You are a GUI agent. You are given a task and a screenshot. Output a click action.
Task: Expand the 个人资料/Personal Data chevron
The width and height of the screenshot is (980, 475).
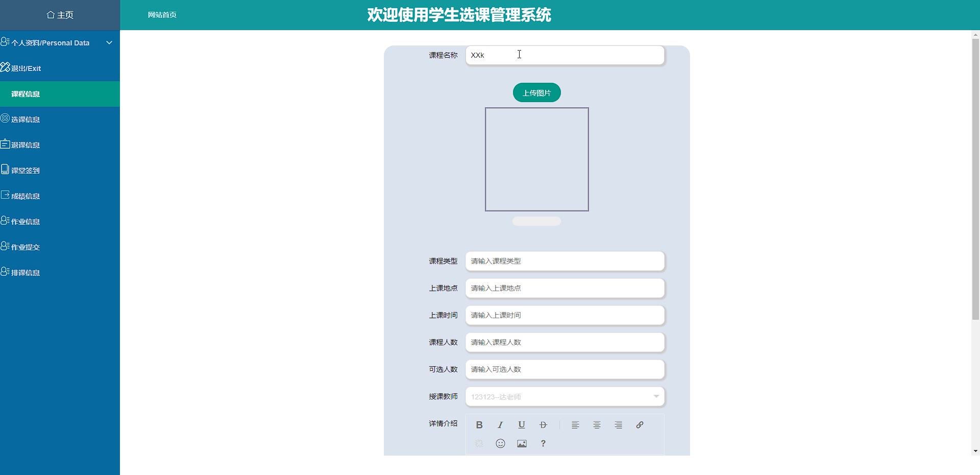click(109, 43)
